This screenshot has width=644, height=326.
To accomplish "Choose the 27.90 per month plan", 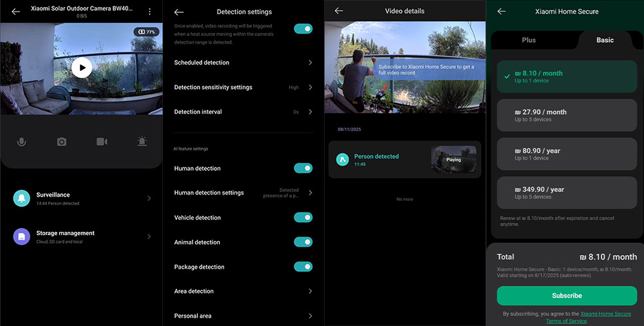I will point(567,115).
